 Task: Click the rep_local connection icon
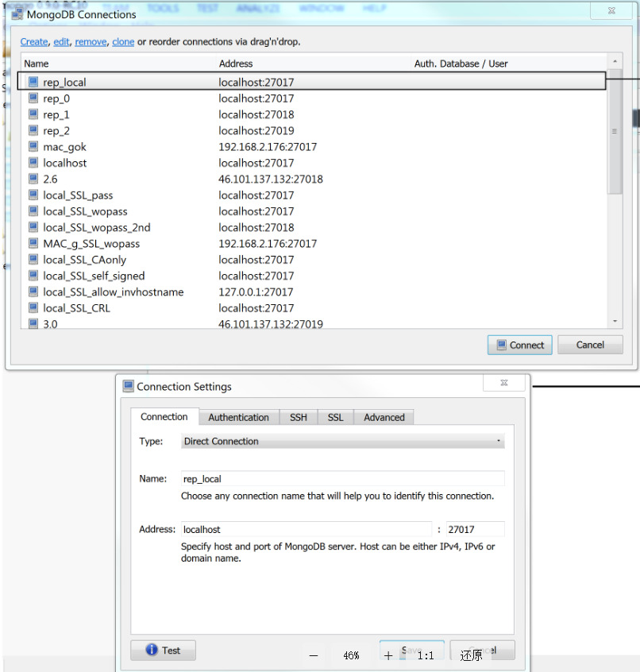33,82
